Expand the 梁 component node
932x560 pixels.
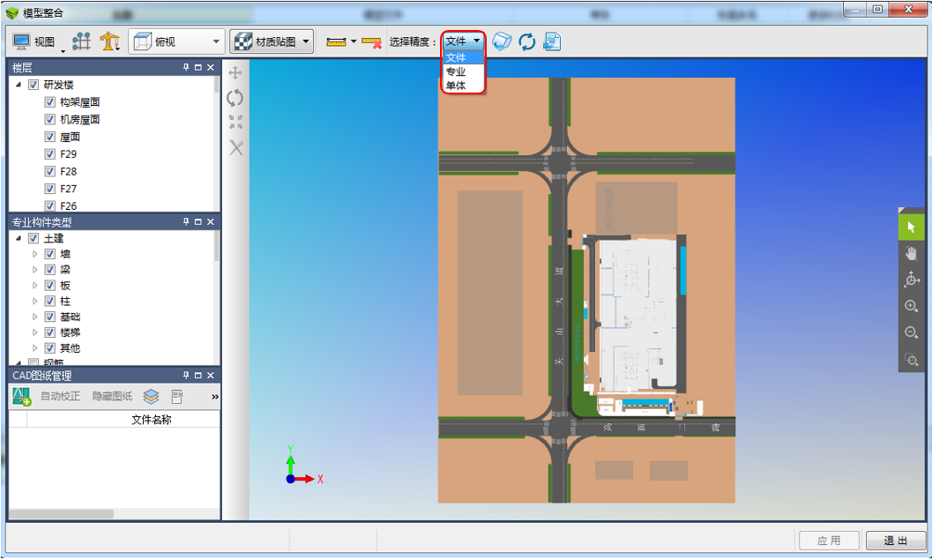click(34, 269)
